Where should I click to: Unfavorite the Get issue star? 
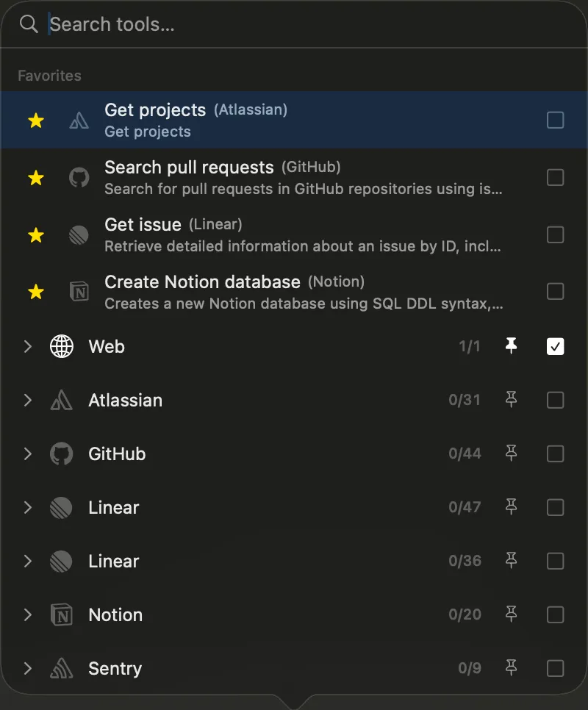(x=36, y=235)
